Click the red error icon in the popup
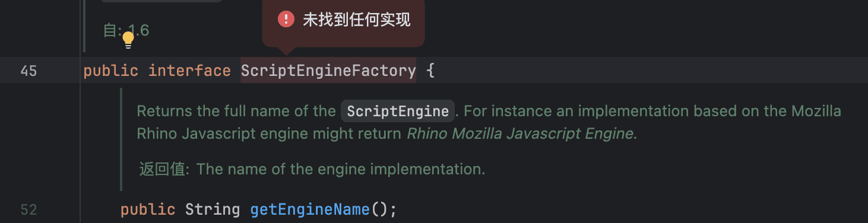Viewport: 868px width, 223px height. click(286, 19)
